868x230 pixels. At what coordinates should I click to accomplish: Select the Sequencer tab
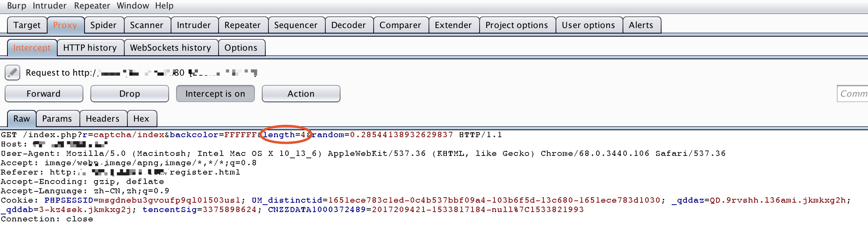pos(296,25)
